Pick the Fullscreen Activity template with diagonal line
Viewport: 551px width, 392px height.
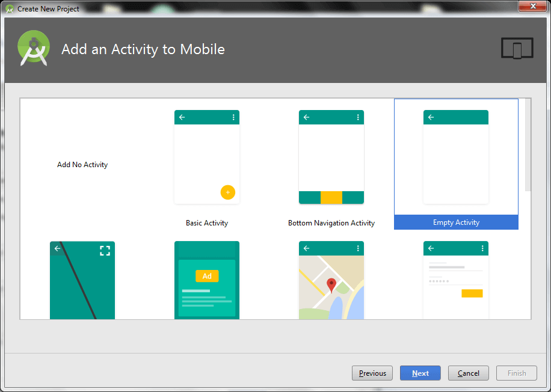pos(82,280)
